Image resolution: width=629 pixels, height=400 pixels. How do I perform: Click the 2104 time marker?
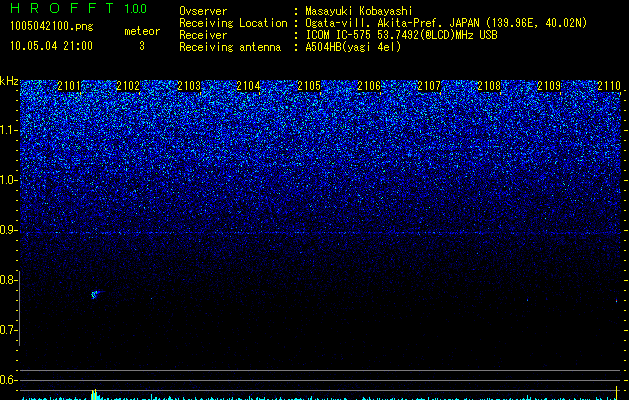[248, 86]
